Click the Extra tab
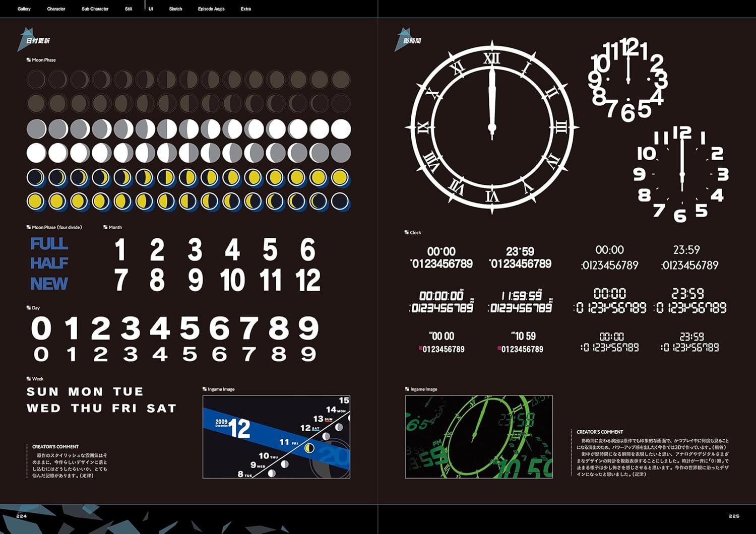The width and height of the screenshot is (756, 534). click(x=245, y=9)
